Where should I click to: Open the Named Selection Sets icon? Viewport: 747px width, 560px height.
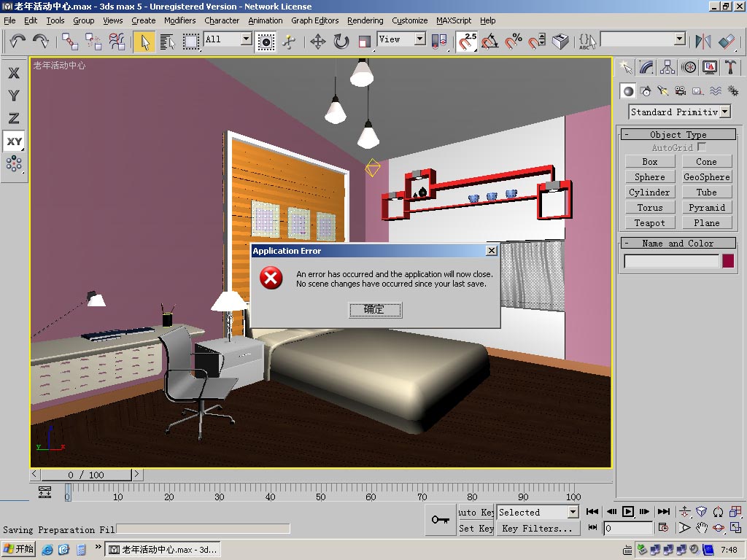(587, 42)
